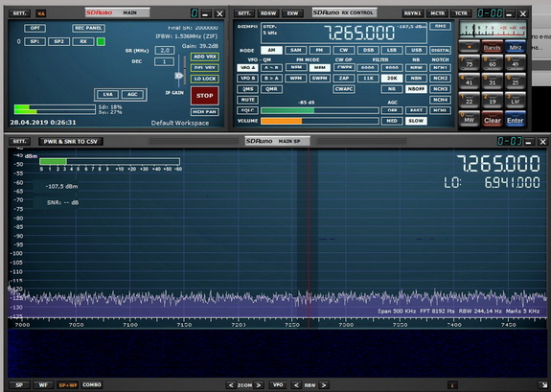This screenshot has height=392, width=551.
Task: Adjust the green squelch level bar
Action: tap(320, 110)
